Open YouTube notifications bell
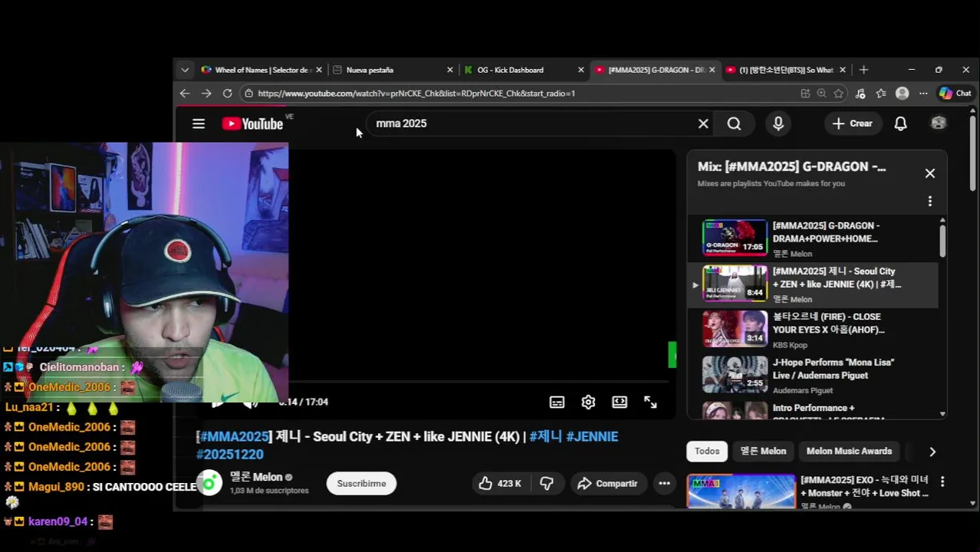The height and width of the screenshot is (552, 980). pos(901,123)
